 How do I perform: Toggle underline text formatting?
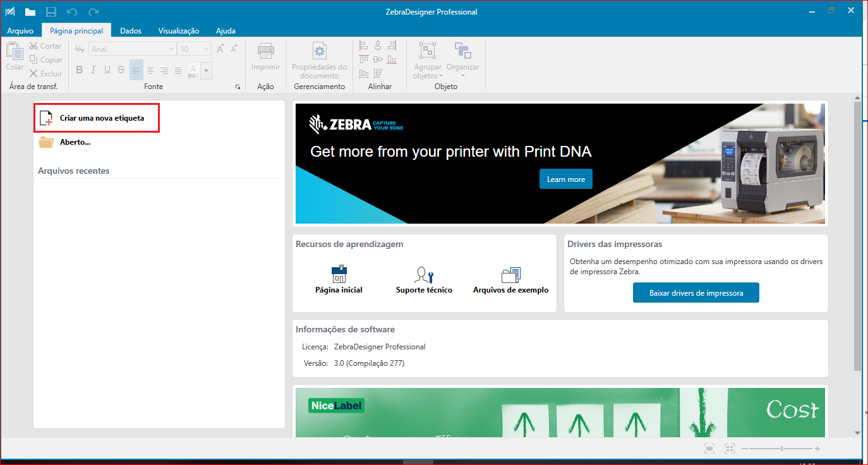tap(107, 70)
